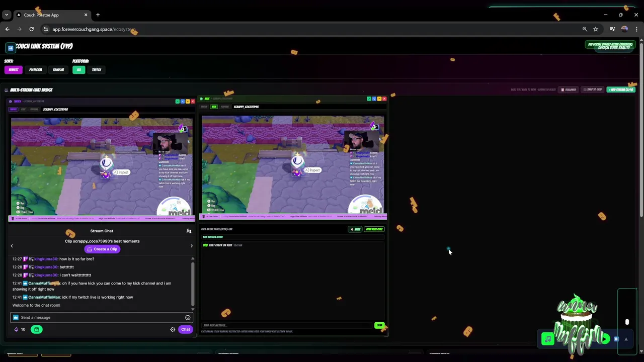Click the Send Kick Message field
The image size is (644, 362).
point(287,325)
